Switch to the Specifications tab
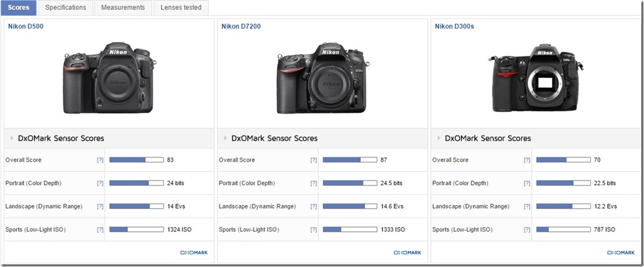 [66, 8]
